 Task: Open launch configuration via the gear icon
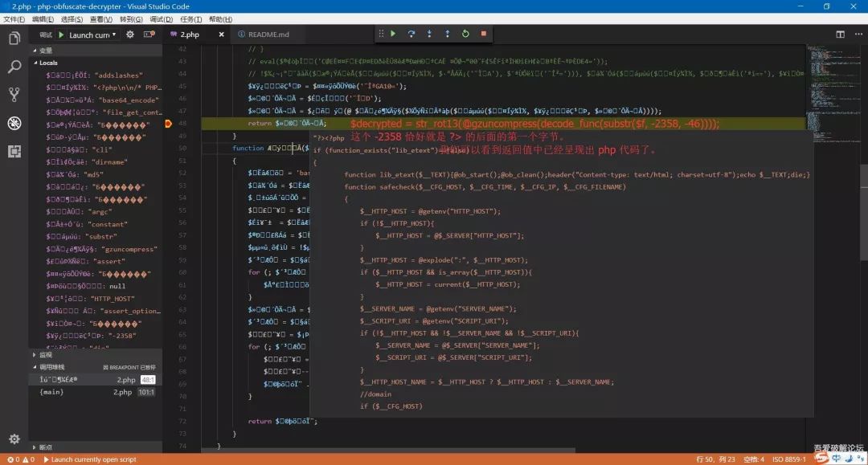(128, 34)
